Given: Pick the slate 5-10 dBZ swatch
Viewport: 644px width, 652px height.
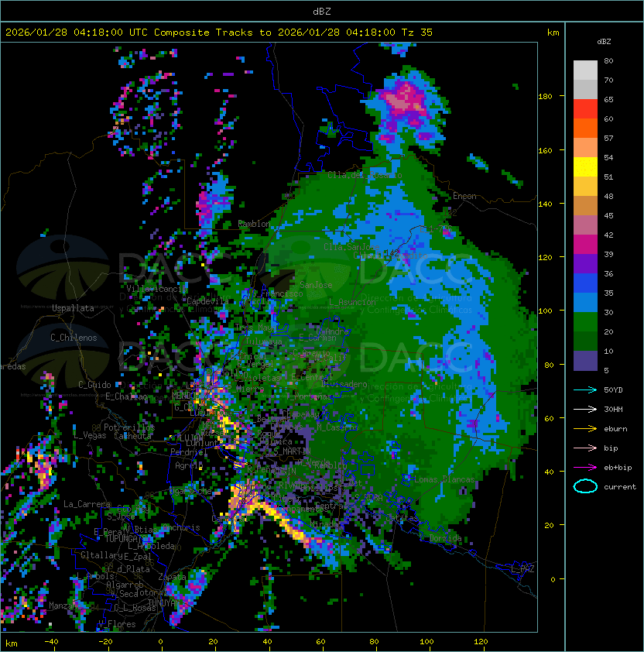Looking at the screenshot, I should point(585,361).
